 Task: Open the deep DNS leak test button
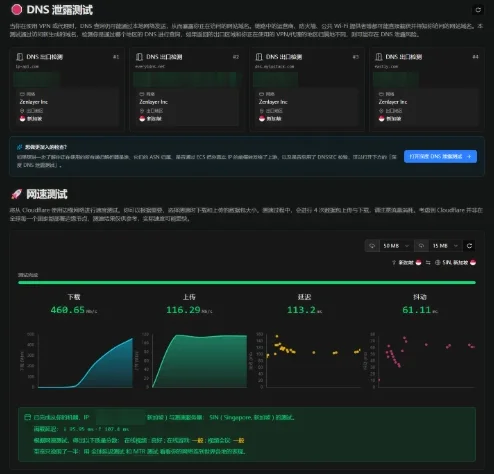[440, 156]
